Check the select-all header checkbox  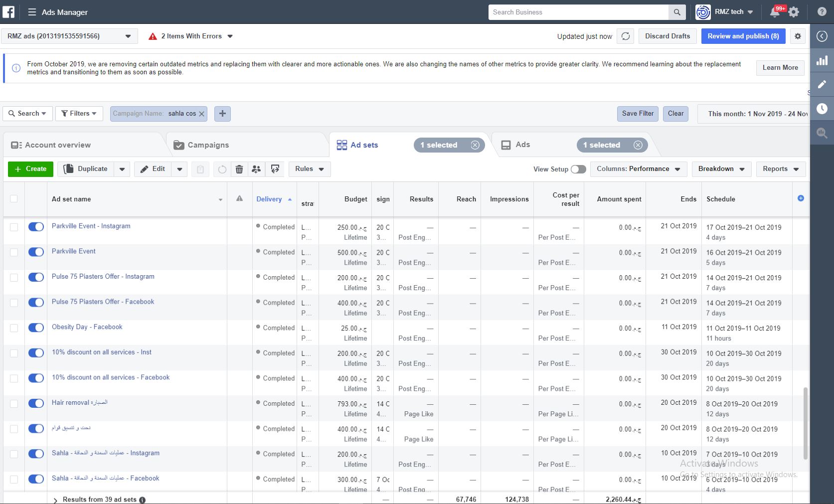click(14, 198)
